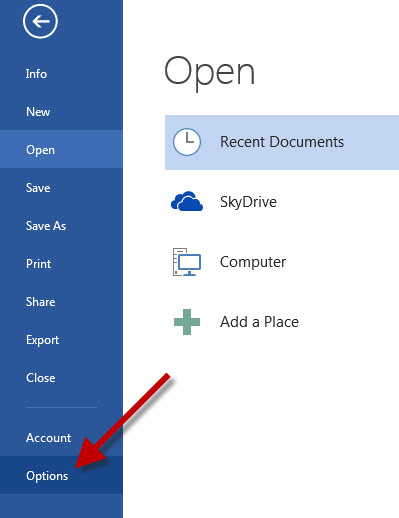Click the Recent Documents clock icon

[187, 142]
